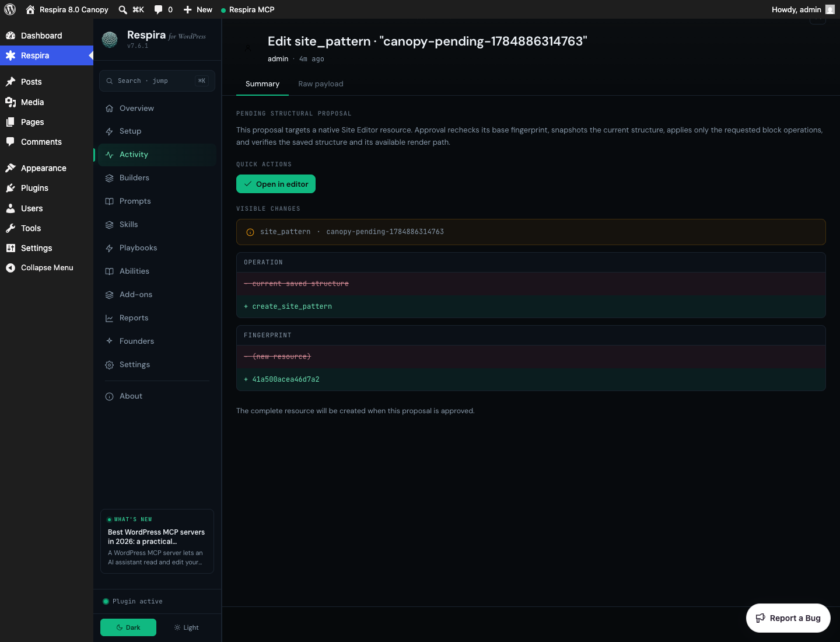Click the warning icon beside site_pattern
The height and width of the screenshot is (642, 840).
tap(250, 232)
